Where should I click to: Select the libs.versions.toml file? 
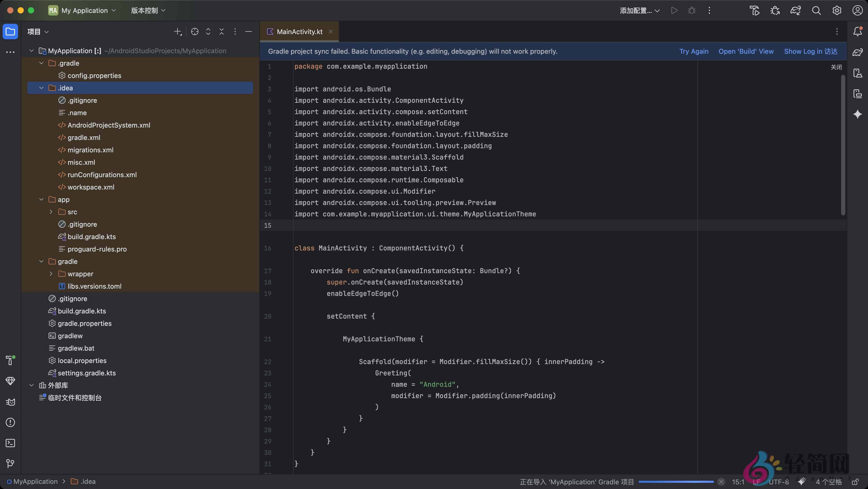(94, 286)
